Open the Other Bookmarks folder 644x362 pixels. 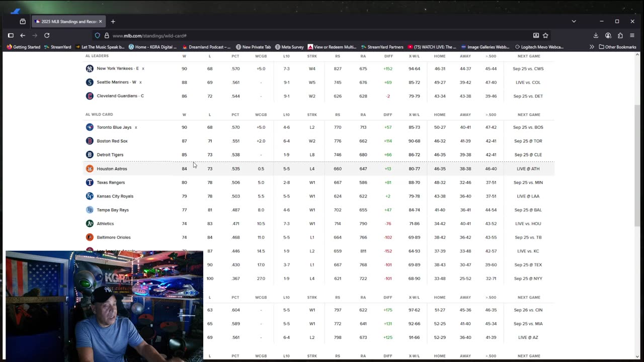(617, 47)
